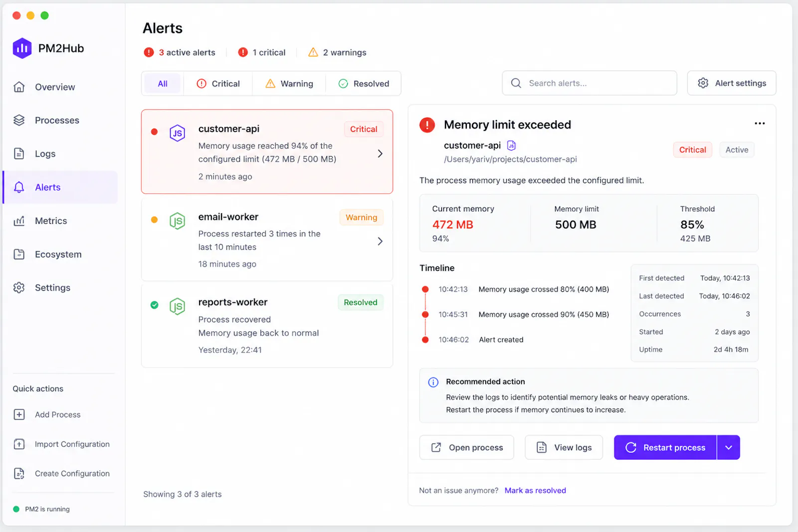
Task: Open Ecosystem from the sidebar icon
Action: tap(19, 254)
